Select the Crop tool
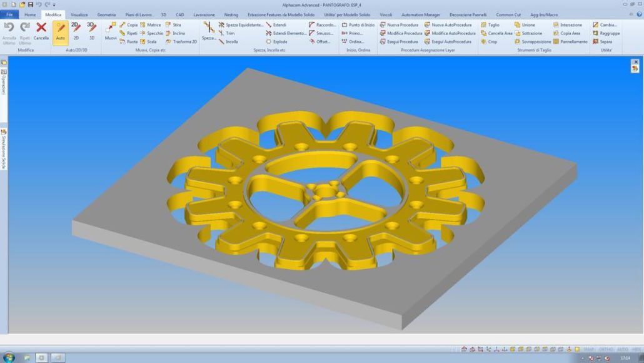Viewport: 644px width, 363px height. (489, 41)
